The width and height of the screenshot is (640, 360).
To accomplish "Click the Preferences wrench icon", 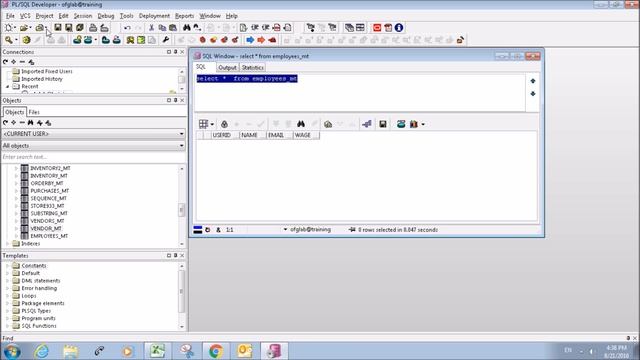I will [x=165, y=40].
